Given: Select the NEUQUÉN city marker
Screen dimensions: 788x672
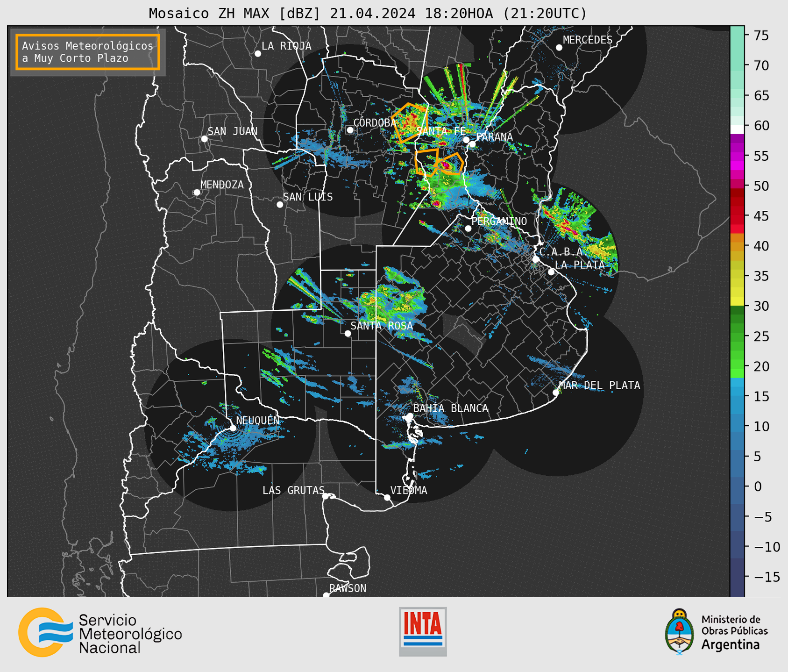Looking at the screenshot, I should pyautogui.click(x=233, y=428).
